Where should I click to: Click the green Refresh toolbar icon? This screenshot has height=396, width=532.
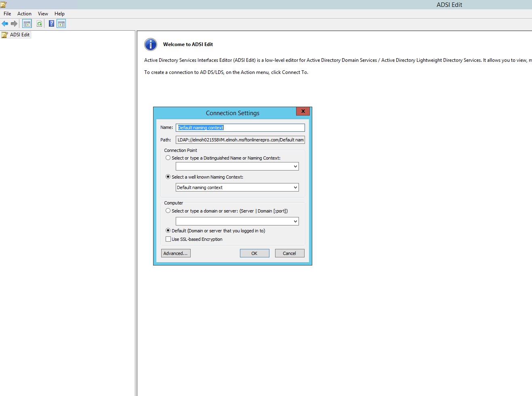click(39, 24)
